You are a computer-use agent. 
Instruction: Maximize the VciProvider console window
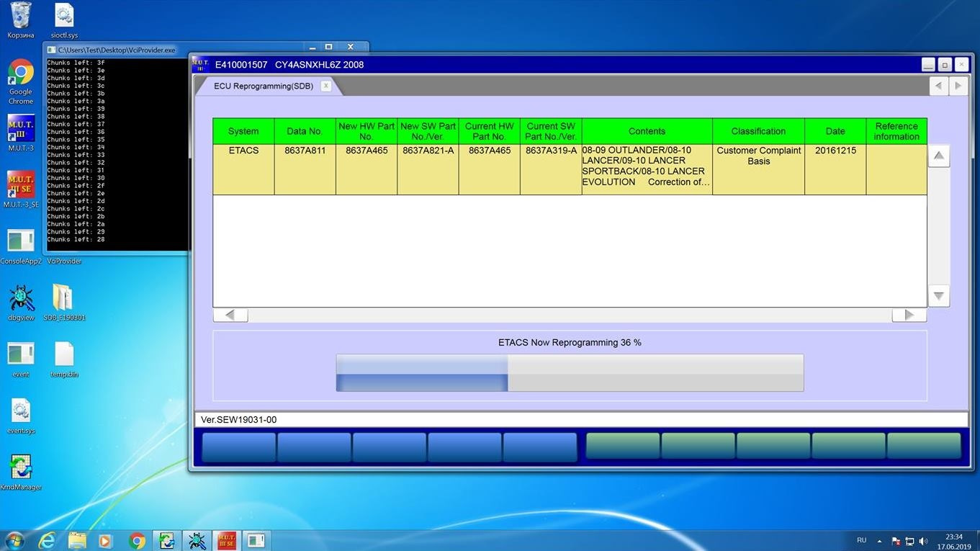pos(329,47)
